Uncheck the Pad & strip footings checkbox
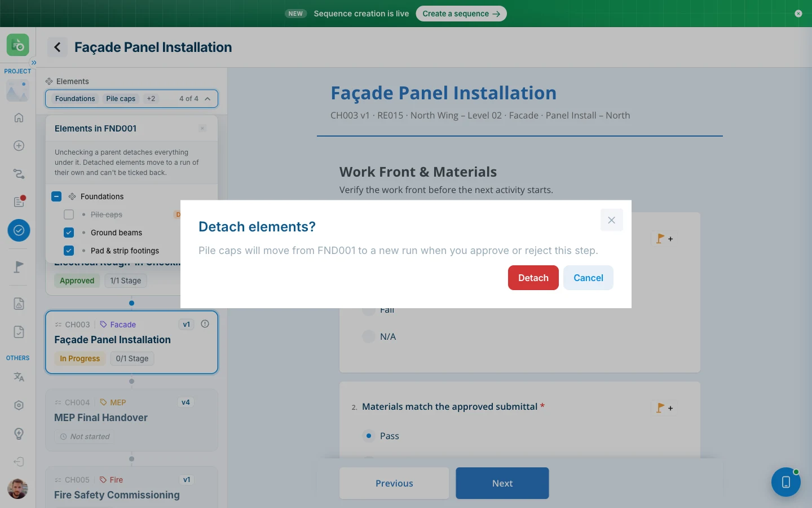Image resolution: width=812 pixels, height=508 pixels. point(69,251)
